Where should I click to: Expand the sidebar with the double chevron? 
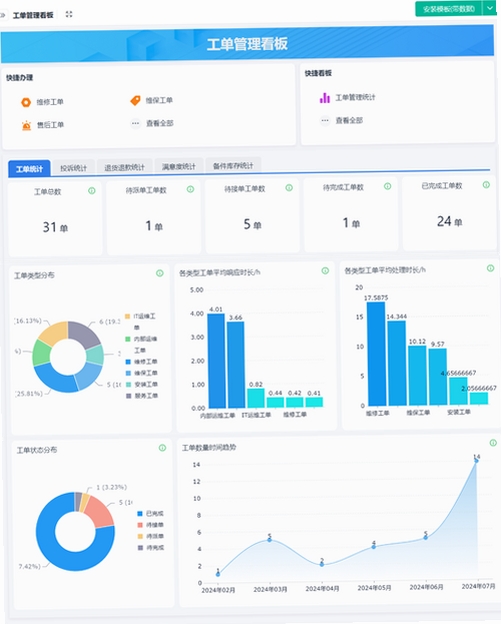tap(2, 15)
